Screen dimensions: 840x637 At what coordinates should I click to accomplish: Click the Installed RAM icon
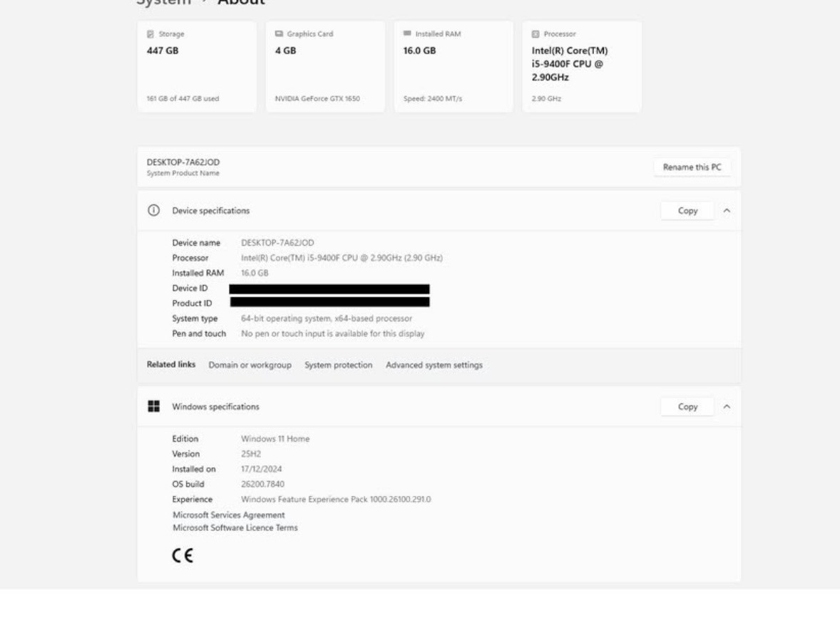coord(407,33)
